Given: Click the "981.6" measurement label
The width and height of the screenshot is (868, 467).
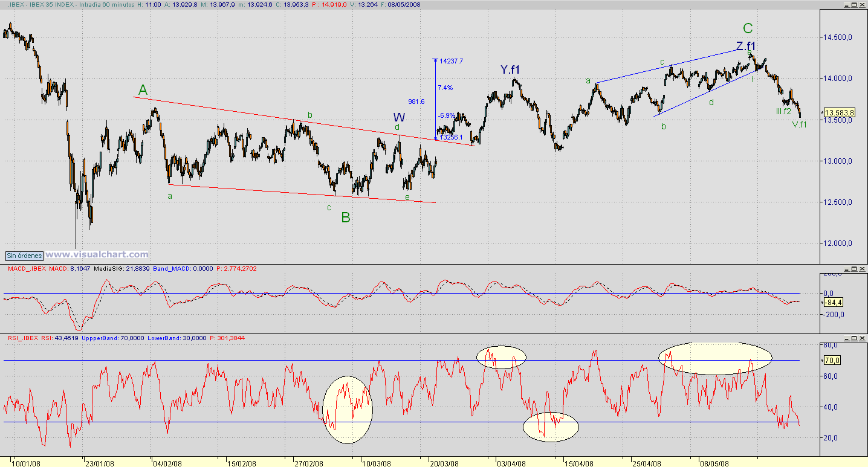Looking at the screenshot, I should [x=416, y=101].
